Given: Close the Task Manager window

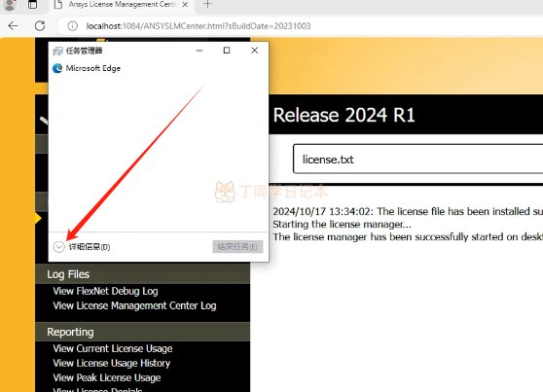Looking at the screenshot, I should [255, 51].
